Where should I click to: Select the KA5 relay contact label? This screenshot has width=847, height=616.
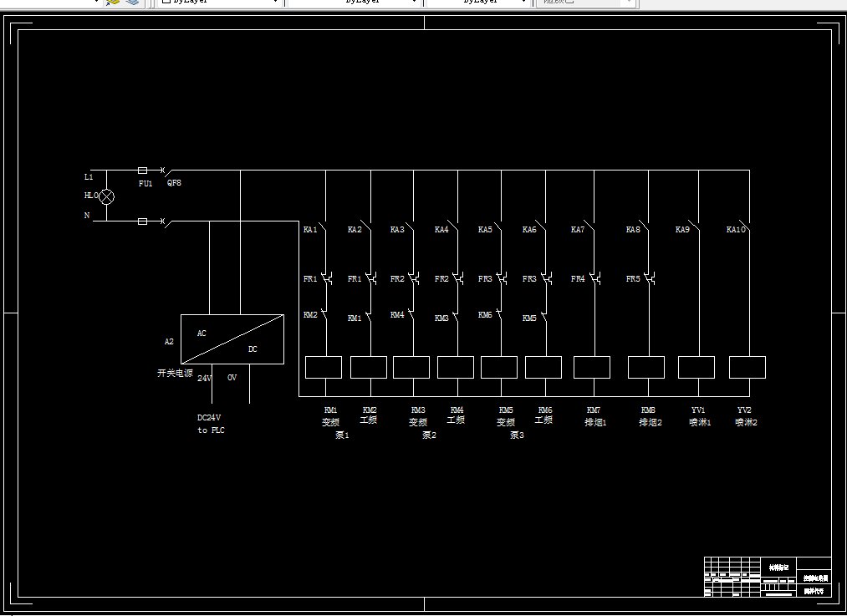(485, 230)
